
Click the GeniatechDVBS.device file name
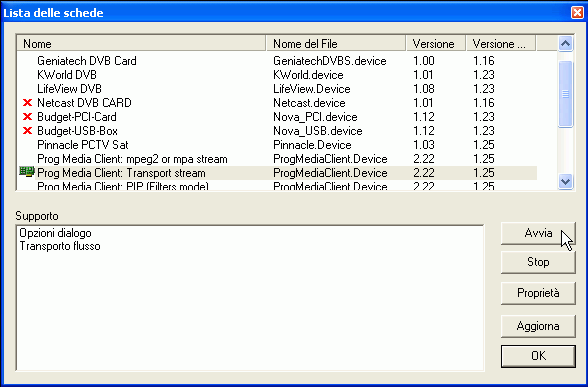pyautogui.click(x=330, y=61)
